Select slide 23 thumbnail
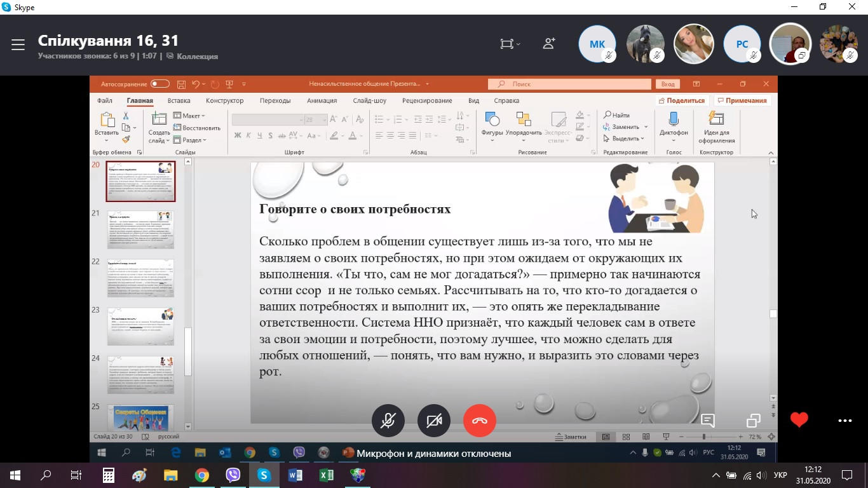 [x=140, y=325]
